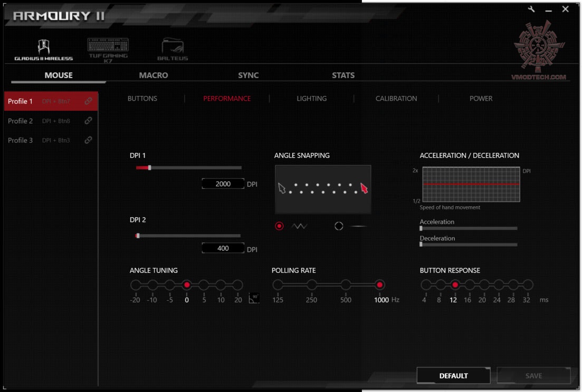Open the POWER sub-tab
Screen dimensions: 582x392
(x=481, y=98)
